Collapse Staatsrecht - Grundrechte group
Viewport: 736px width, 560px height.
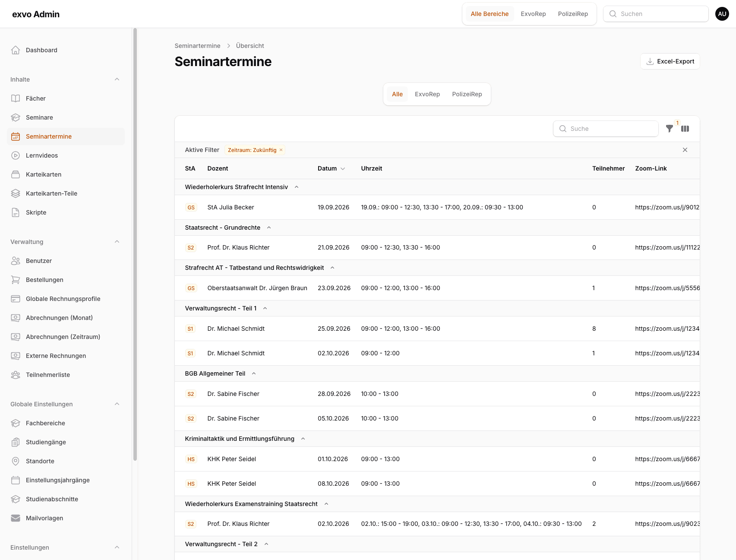point(269,228)
